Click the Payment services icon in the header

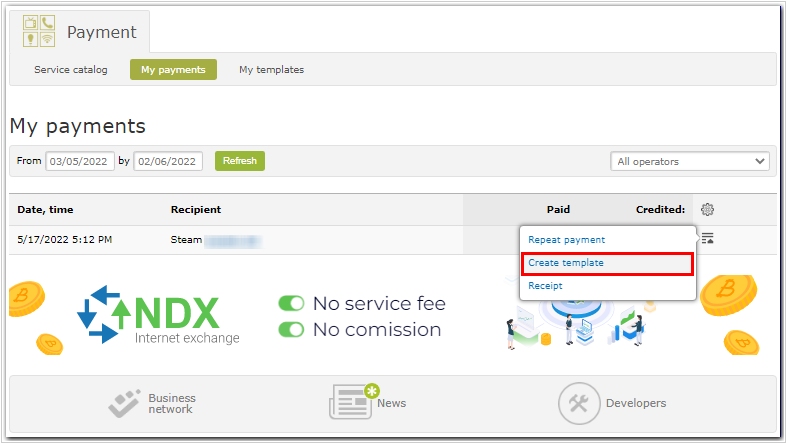(39, 32)
